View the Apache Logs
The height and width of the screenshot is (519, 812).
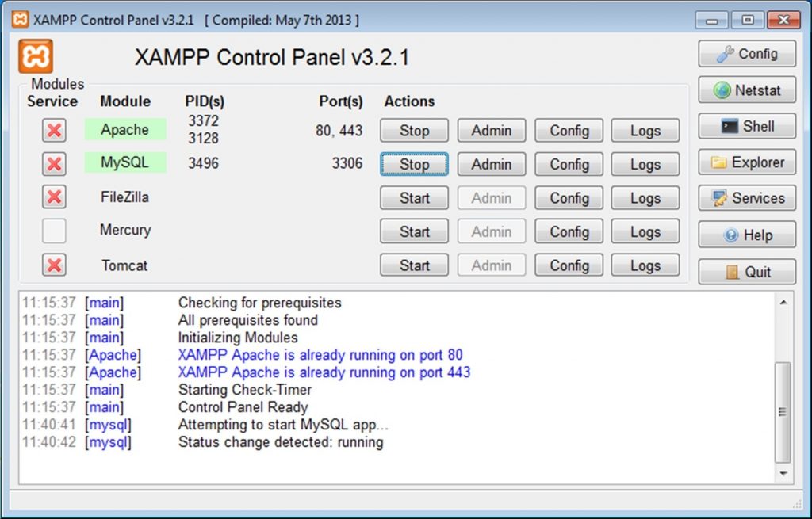click(645, 131)
